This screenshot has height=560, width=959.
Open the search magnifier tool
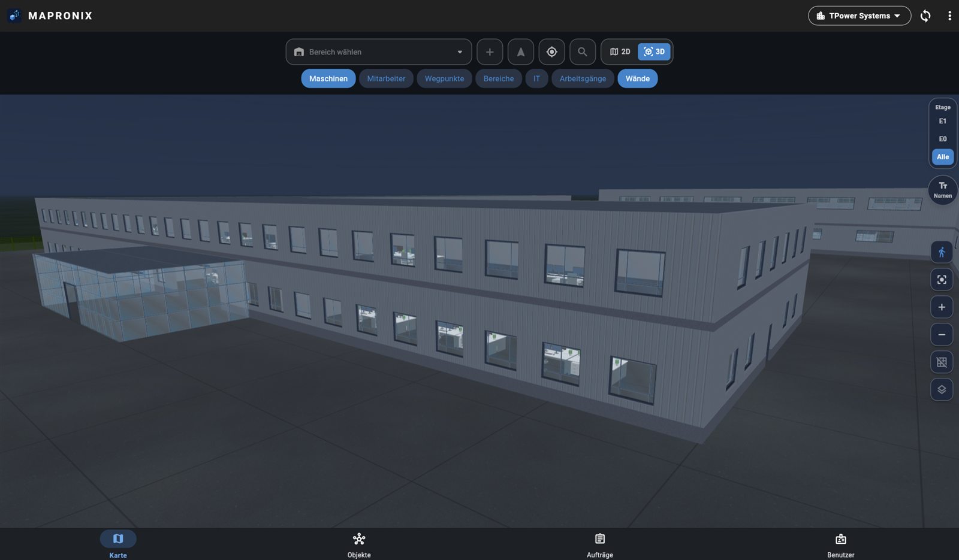[x=583, y=52]
